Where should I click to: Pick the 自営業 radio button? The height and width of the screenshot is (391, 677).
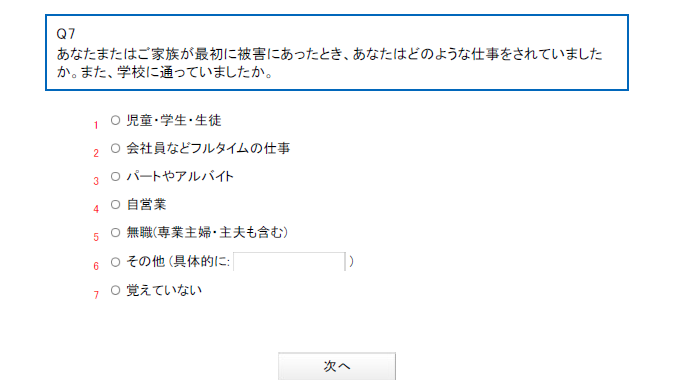pyautogui.click(x=115, y=204)
